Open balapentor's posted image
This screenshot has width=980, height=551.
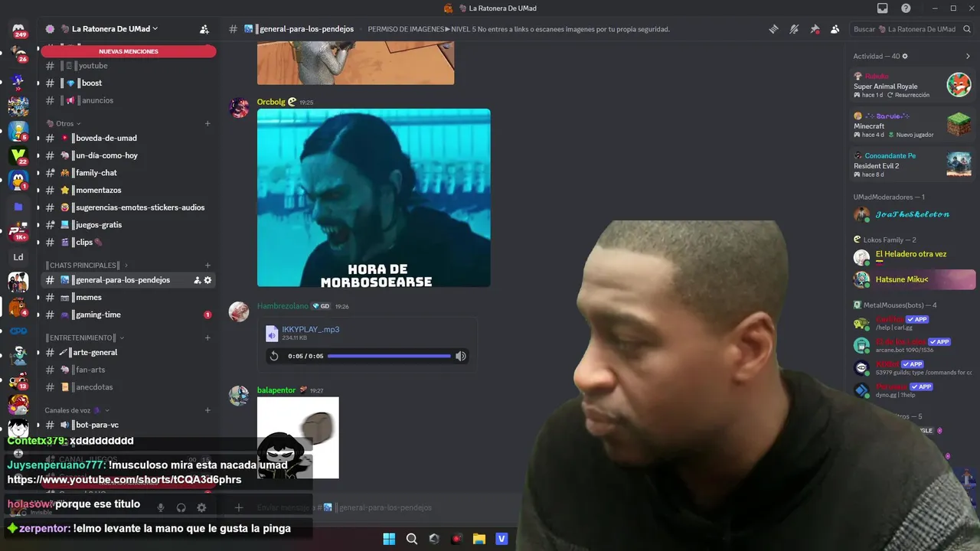point(298,438)
